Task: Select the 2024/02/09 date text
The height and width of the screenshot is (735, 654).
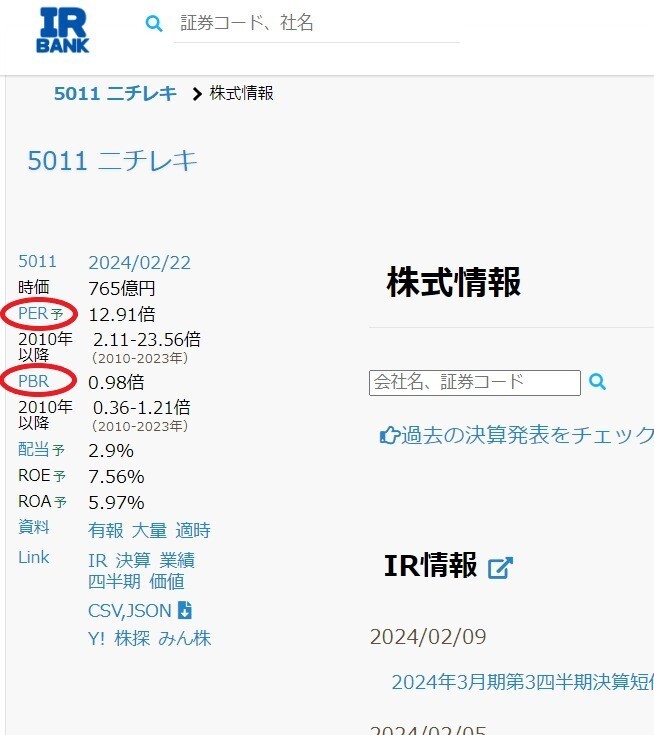Action: point(428,637)
